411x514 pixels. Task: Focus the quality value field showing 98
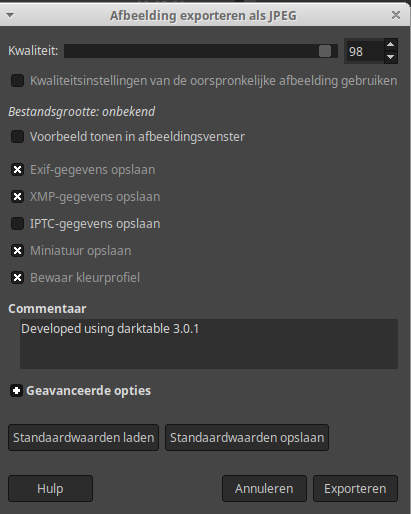pyautogui.click(x=365, y=51)
